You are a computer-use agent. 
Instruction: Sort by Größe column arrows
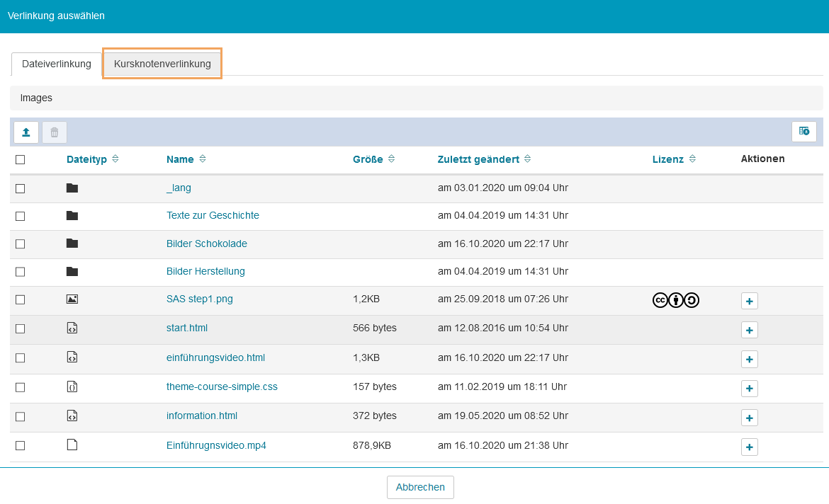[391, 159]
